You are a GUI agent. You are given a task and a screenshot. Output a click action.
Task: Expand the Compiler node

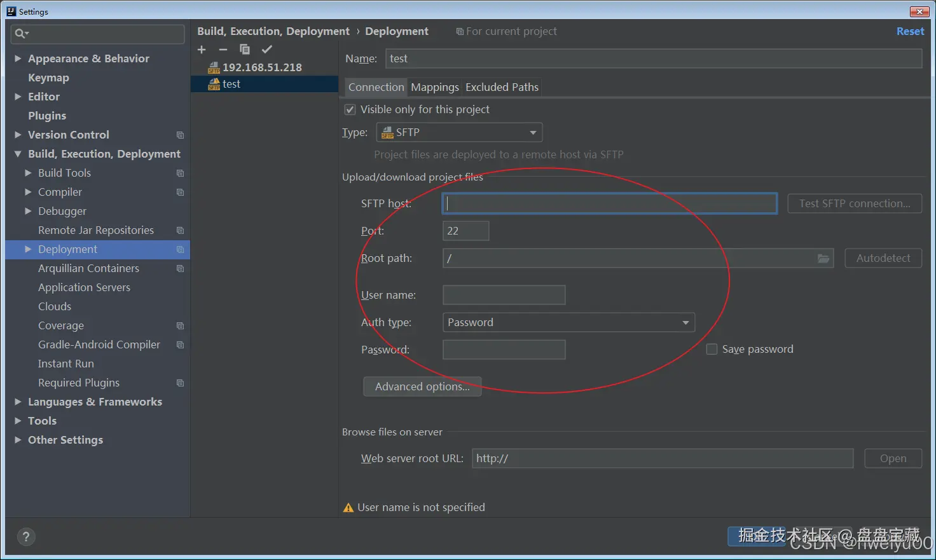pyautogui.click(x=28, y=192)
